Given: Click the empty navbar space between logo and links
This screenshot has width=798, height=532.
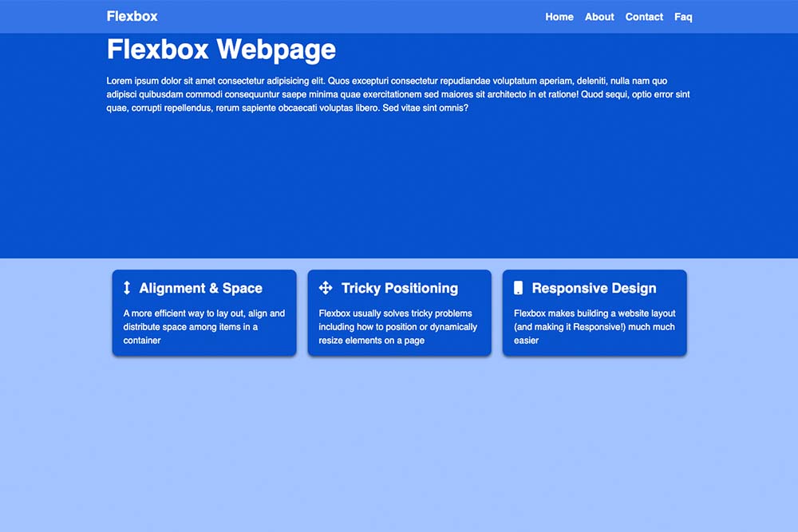Looking at the screenshot, I should coord(351,17).
